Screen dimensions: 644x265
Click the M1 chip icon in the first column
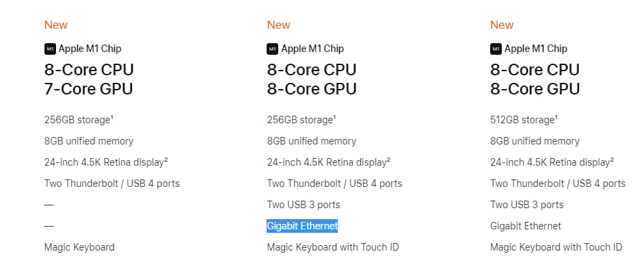[50, 49]
